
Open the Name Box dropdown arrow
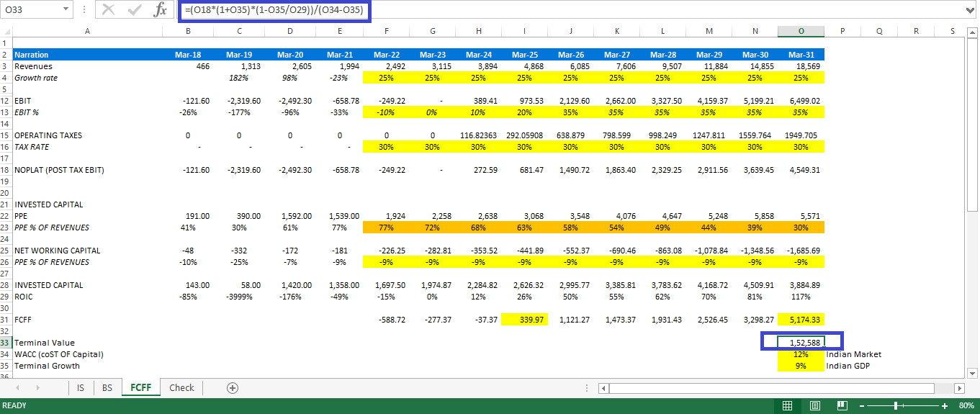coord(66,10)
